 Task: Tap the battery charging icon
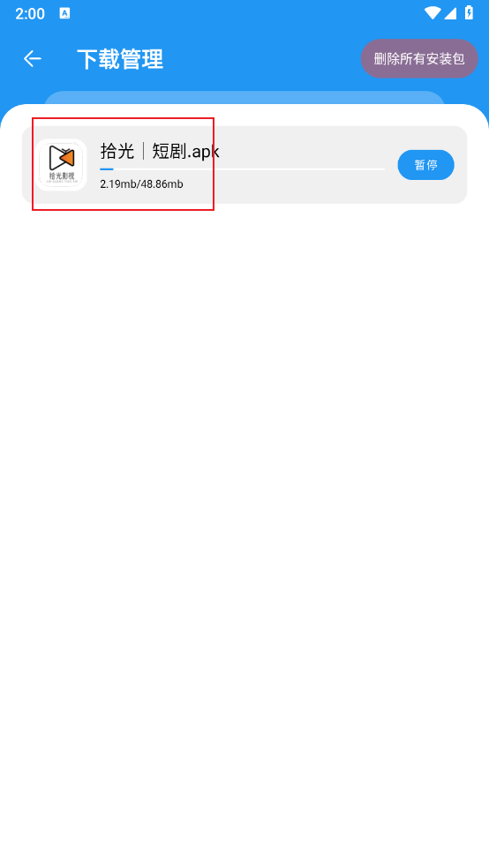click(x=469, y=12)
